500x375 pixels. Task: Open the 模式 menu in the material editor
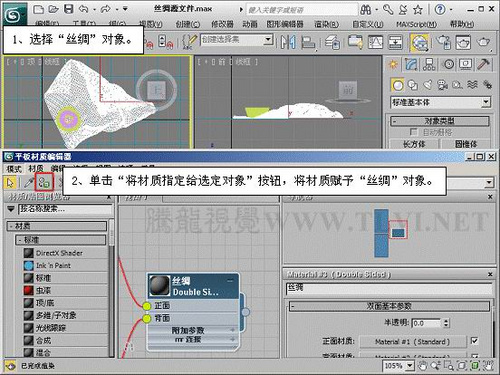pyautogui.click(x=14, y=168)
